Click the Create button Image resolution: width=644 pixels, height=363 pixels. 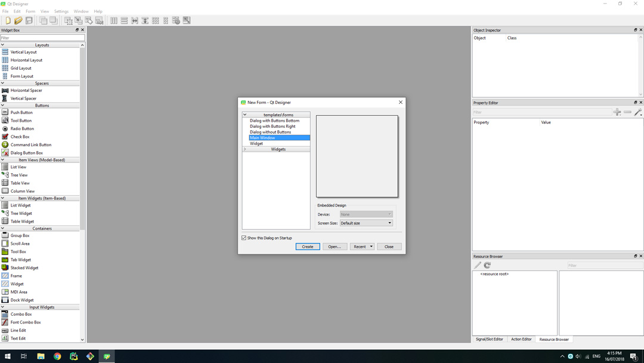(308, 247)
